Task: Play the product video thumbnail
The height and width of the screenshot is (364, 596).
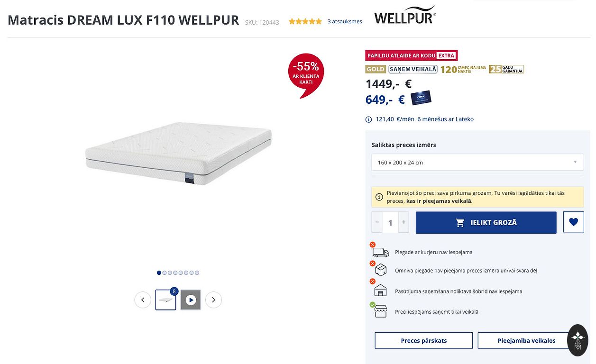Action: point(191,300)
